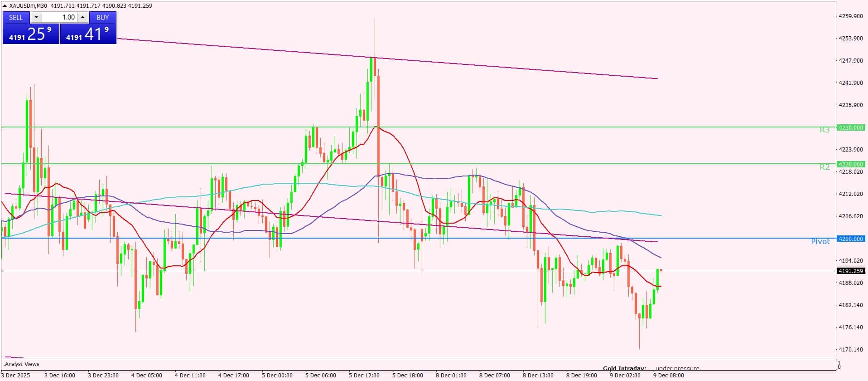Image resolution: width=868 pixels, height=381 pixels.
Task: Collapse one-click trading panel via triangle
Action: [x=5, y=6]
